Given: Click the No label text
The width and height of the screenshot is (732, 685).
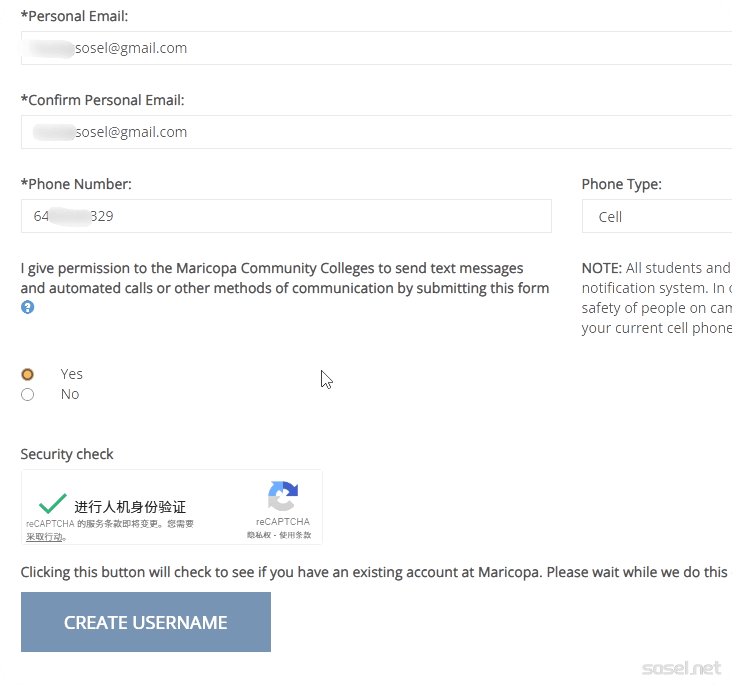Looking at the screenshot, I should [70, 394].
